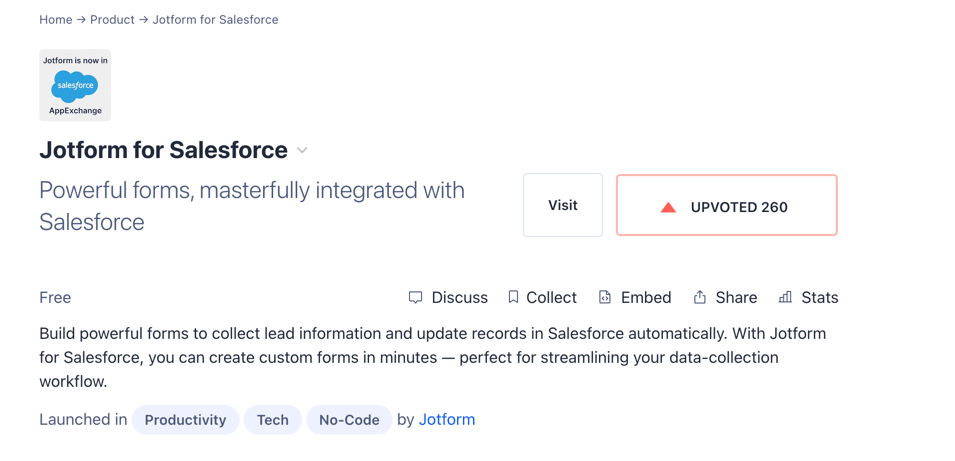
Task: Select the Productivity topic tag
Action: (x=185, y=420)
